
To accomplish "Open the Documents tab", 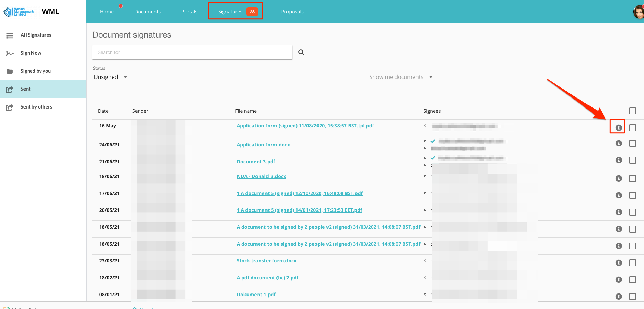I will click(x=147, y=12).
